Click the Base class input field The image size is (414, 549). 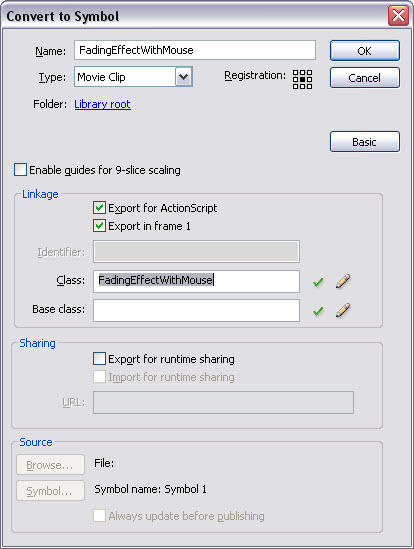point(196,310)
